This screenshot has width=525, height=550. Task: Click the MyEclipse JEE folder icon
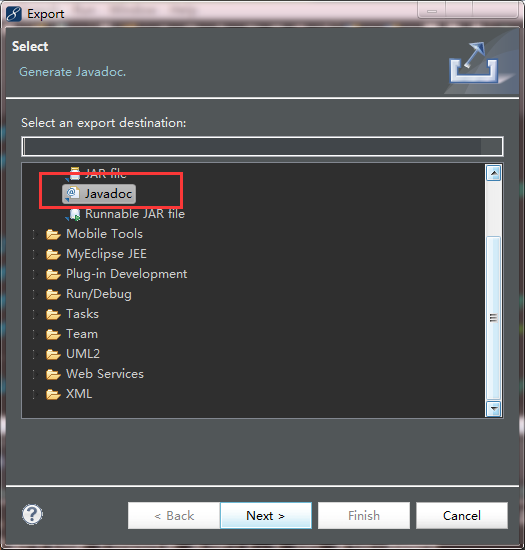pyautogui.click(x=53, y=254)
